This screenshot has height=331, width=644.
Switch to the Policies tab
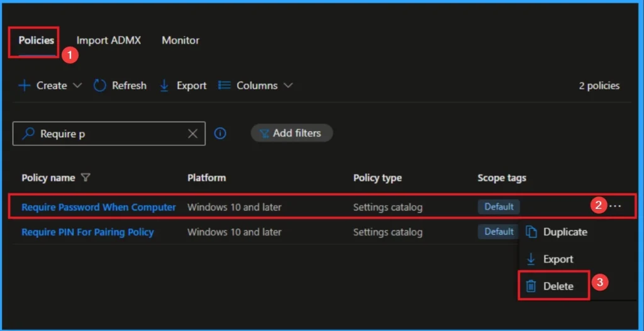click(36, 40)
